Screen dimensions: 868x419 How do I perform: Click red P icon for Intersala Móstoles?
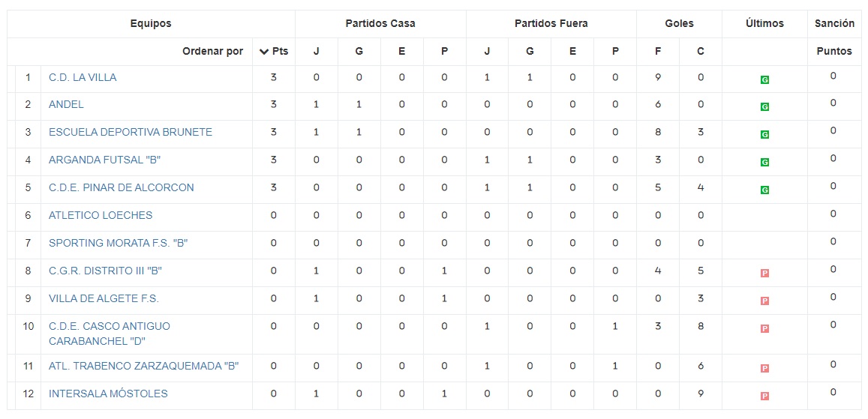click(764, 396)
